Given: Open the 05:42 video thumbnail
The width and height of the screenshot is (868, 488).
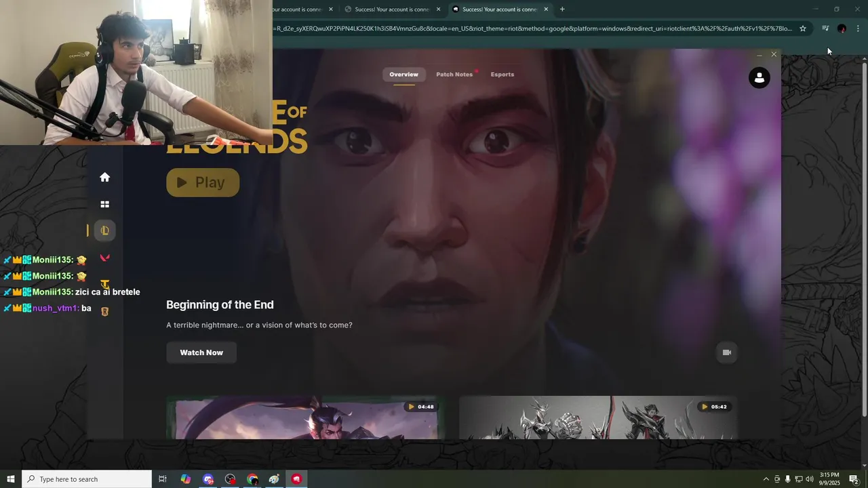Looking at the screenshot, I should 598,418.
